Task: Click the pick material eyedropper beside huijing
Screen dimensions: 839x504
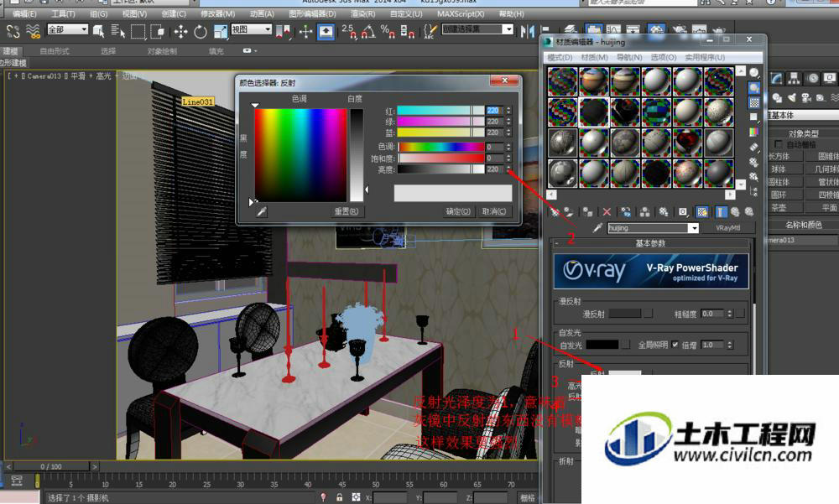Action: [x=597, y=228]
